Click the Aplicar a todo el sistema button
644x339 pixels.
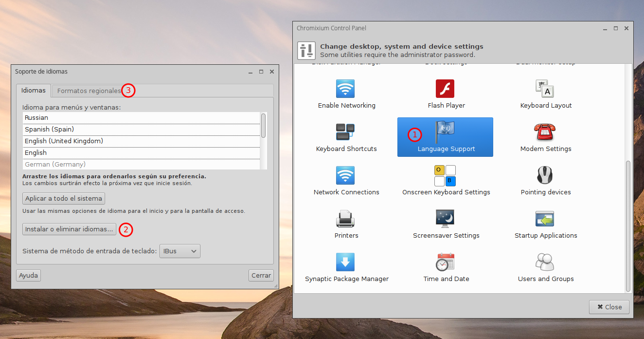click(x=64, y=198)
